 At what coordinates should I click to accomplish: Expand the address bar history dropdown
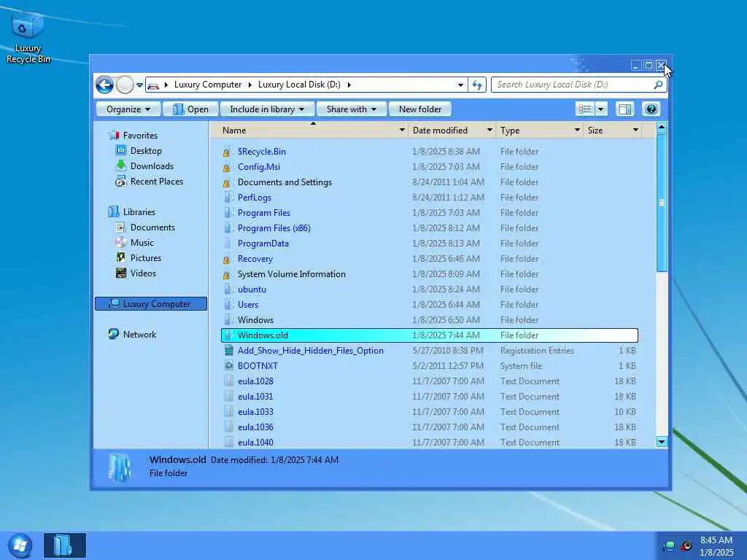point(460,85)
